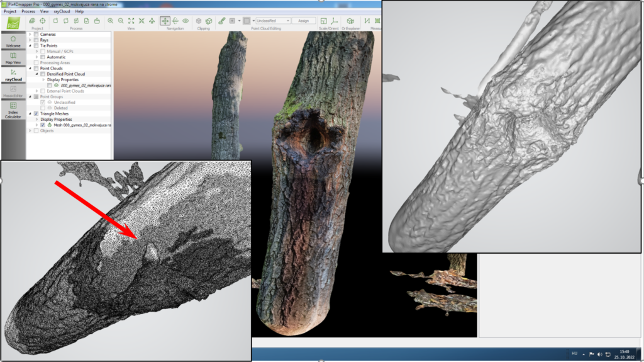Click the volume speaker icon in system tray
The width and height of the screenshot is (644, 362).
click(599, 354)
